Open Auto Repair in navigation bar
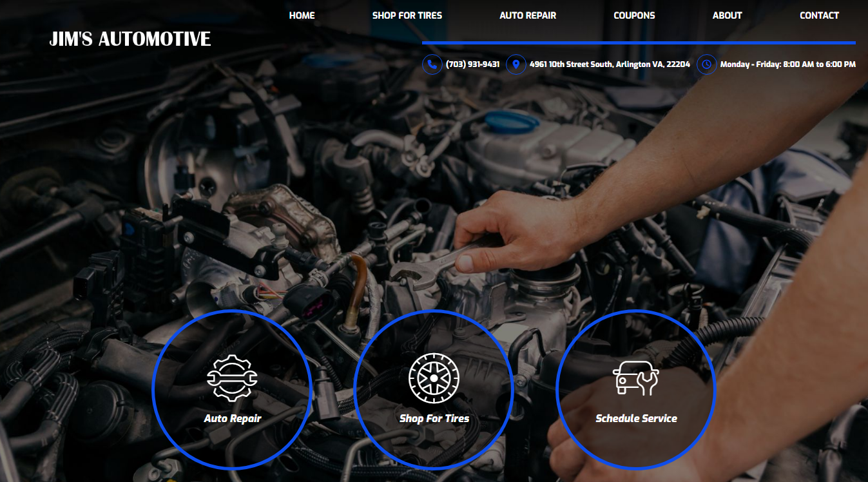Viewport: 868px width, 482px height. (x=528, y=15)
